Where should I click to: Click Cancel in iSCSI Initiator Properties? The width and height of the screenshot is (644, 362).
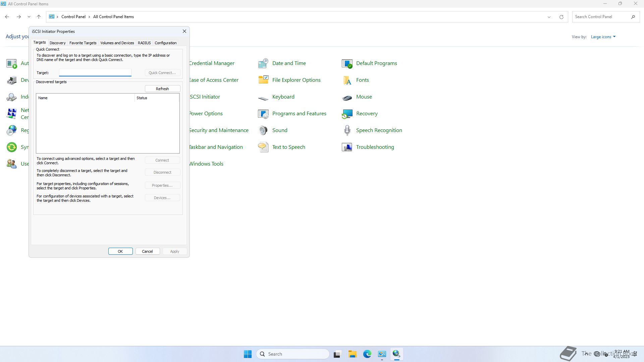[x=147, y=251]
